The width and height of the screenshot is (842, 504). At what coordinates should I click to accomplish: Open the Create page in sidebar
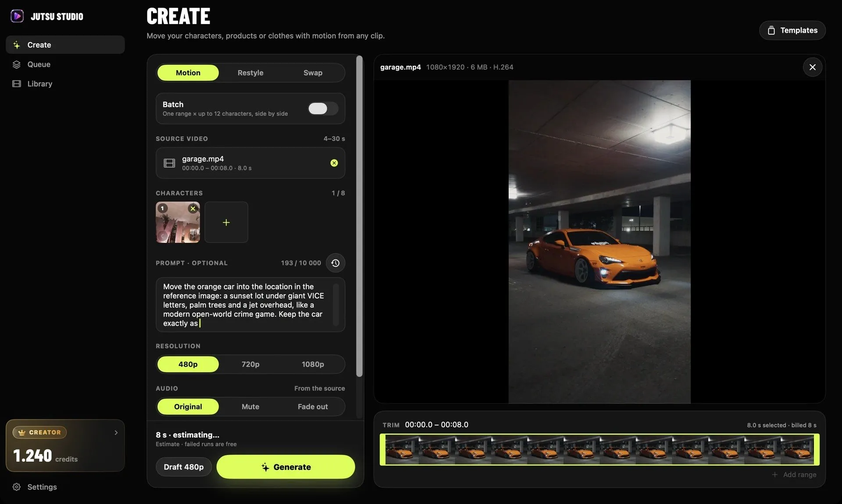[65, 45]
